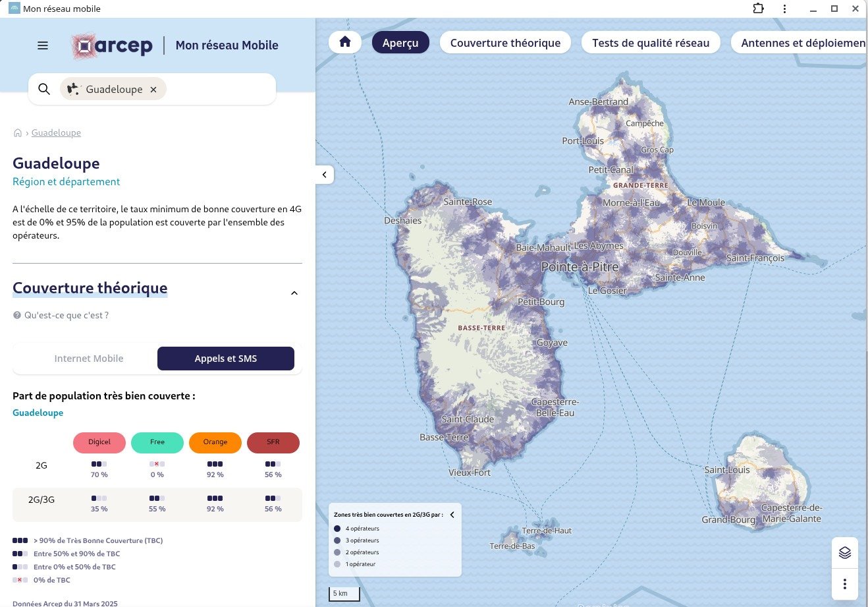This screenshot has width=868, height=607.
Task: Open Tests de qualité réseau tab
Action: (651, 43)
